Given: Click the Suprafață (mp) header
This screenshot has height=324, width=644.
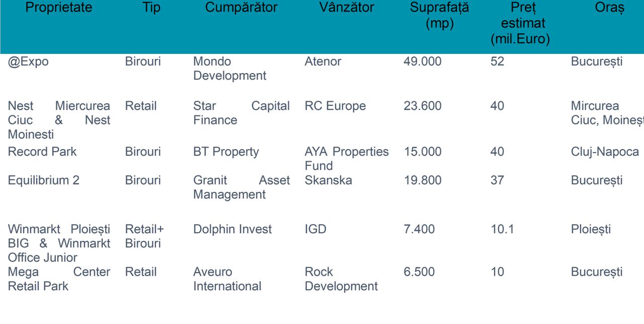Looking at the screenshot, I should pos(439,15).
